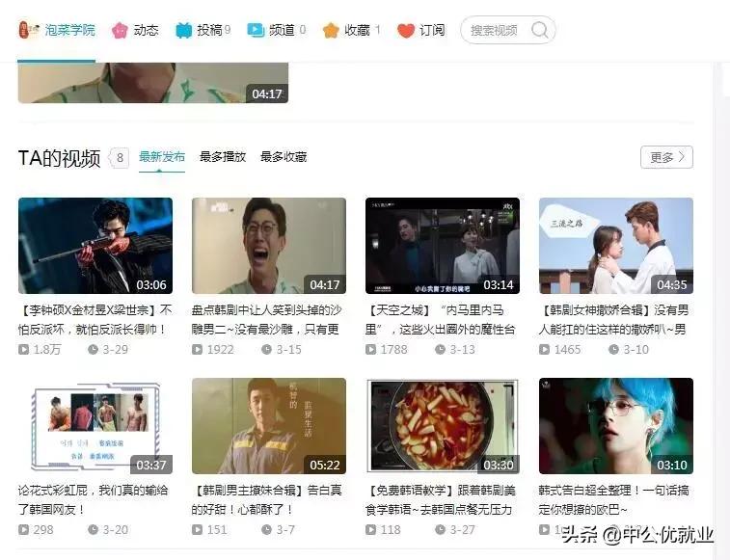Viewport: 730px width, 560px height.
Task: Open title 【韩剧女神撒娇合辑】
Action: (613, 320)
